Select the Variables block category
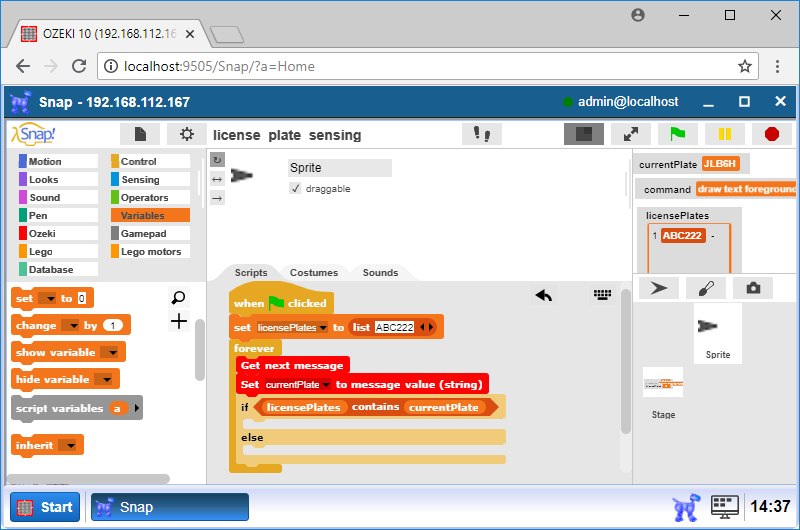Viewport: 800px width, 530px height. [x=151, y=215]
